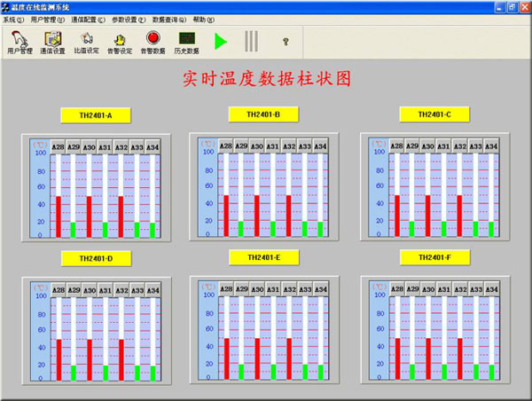Click the A28 column header in TH2401-C chart
532x401 pixels.
click(x=397, y=146)
